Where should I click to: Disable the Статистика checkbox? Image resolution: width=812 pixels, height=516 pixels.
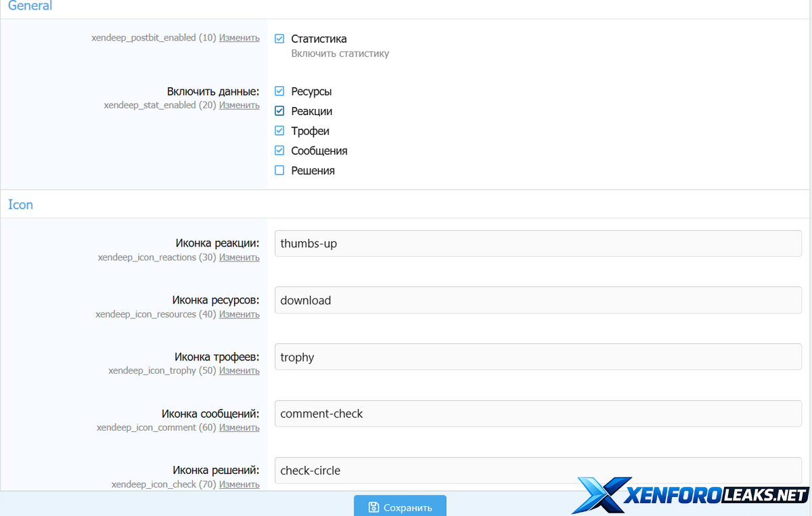coord(279,39)
